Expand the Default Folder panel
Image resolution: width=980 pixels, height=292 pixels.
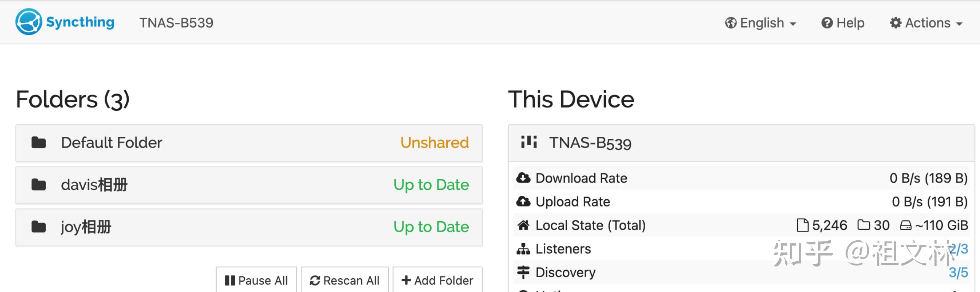[x=249, y=143]
